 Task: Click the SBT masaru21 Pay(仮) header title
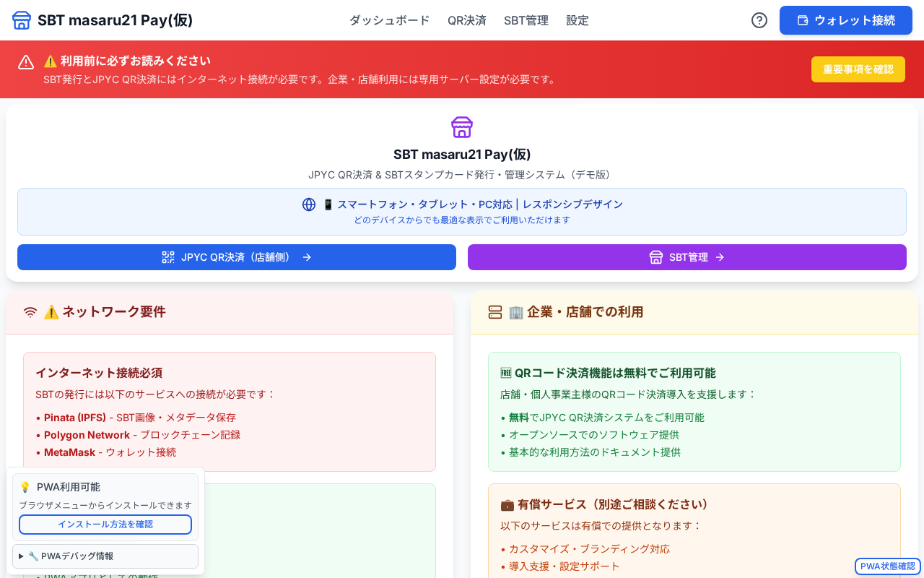click(115, 20)
